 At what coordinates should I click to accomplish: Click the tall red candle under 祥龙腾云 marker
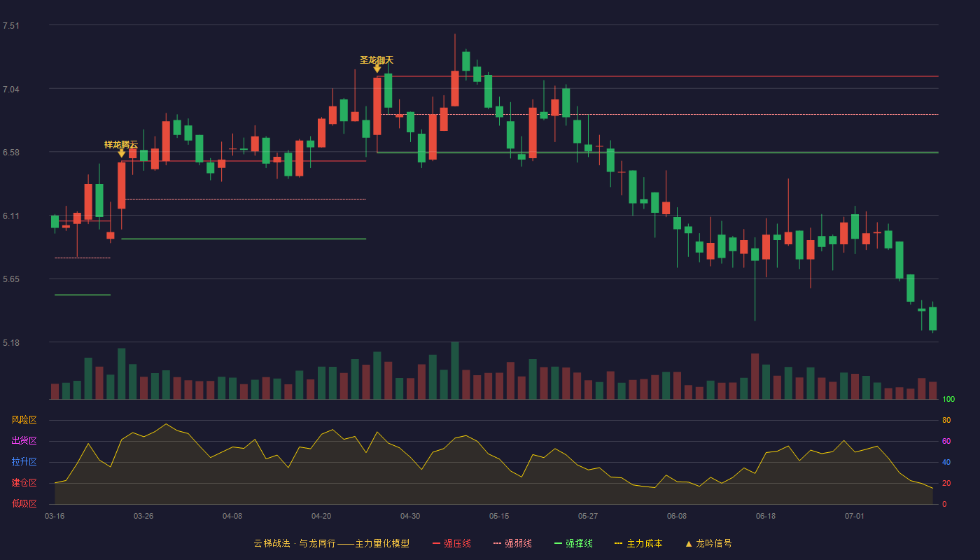pos(121,185)
